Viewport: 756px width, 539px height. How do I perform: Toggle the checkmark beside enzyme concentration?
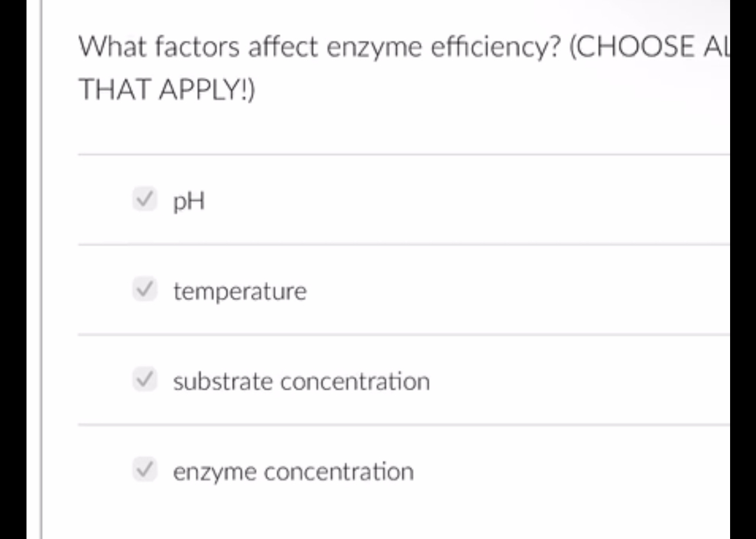[145, 470]
